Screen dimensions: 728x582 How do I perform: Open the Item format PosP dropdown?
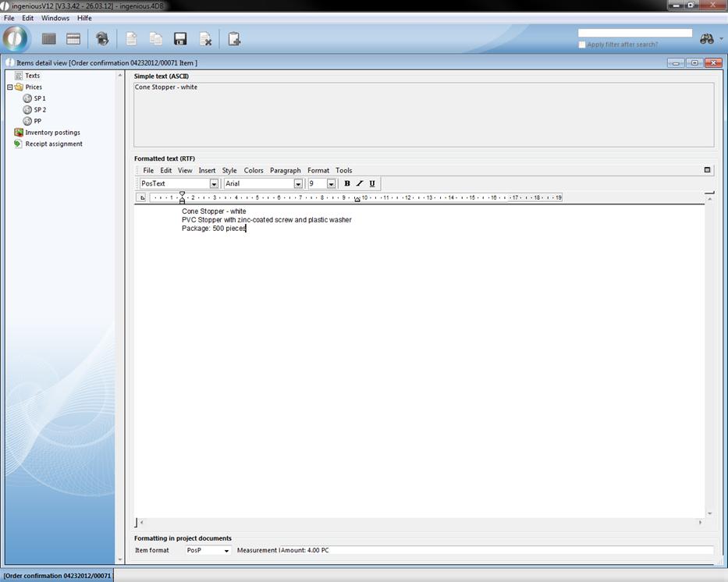click(x=226, y=551)
